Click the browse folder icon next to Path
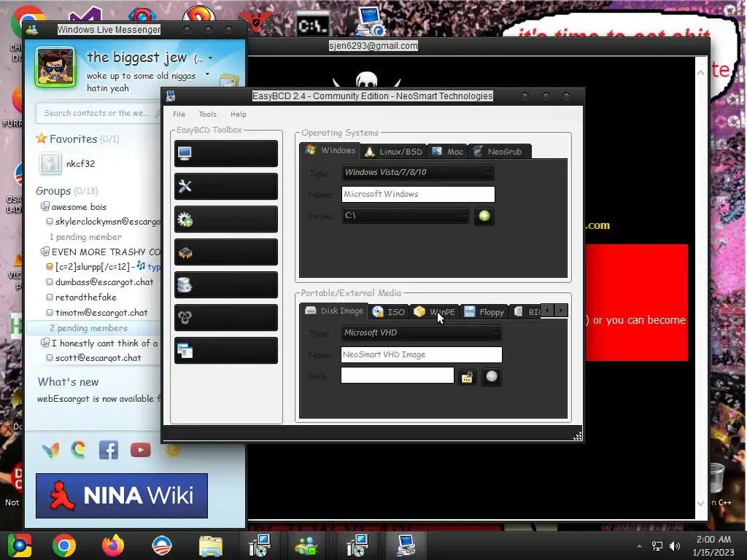 coord(468,377)
